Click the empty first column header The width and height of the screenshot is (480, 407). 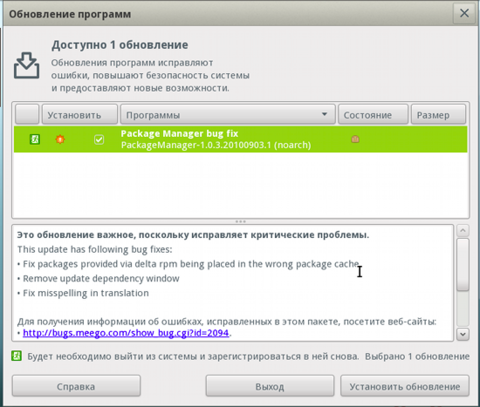tap(27, 114)
